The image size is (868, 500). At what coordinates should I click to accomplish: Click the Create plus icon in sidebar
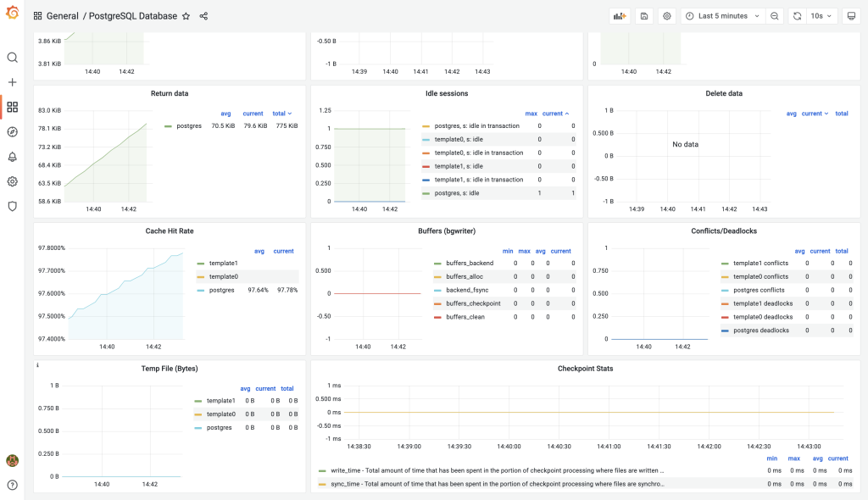pos(12,82)
